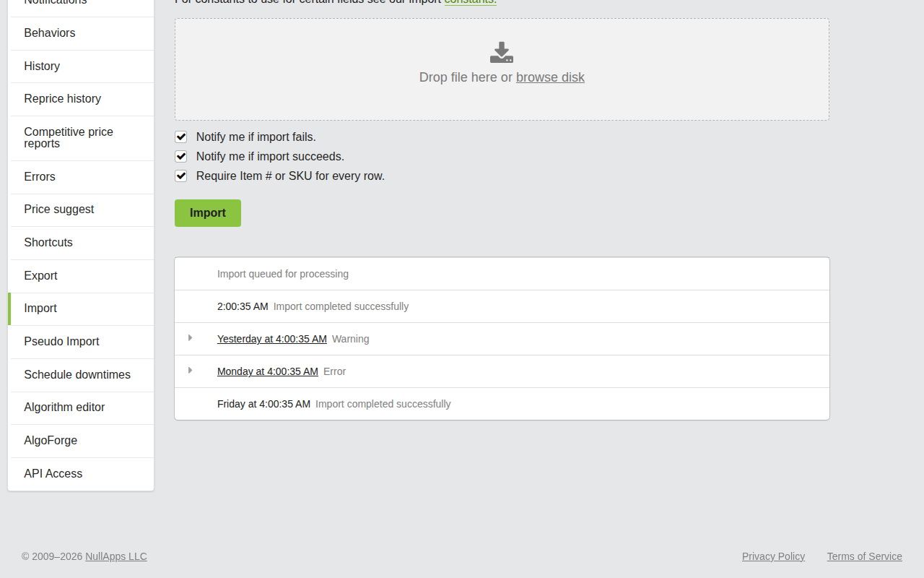The image size is (924, 578).
Task: Switch to Pseudo Import section
Action: tap(61, 341)
